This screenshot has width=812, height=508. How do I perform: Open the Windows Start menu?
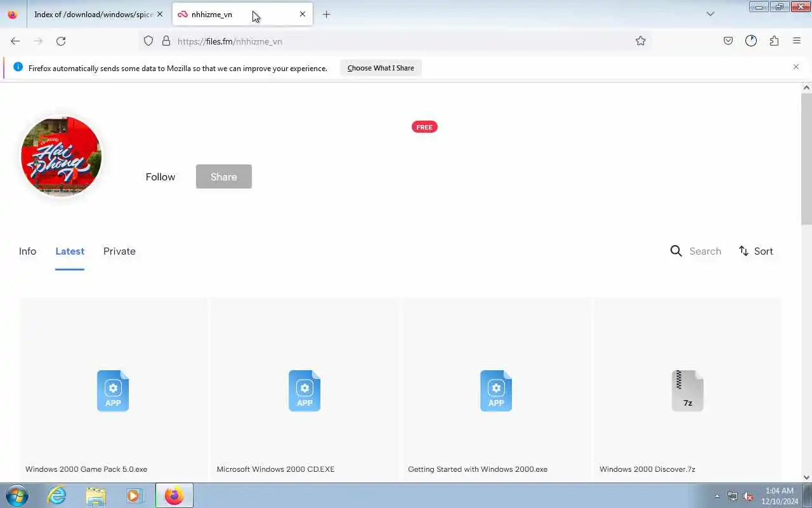pos(17,495)
